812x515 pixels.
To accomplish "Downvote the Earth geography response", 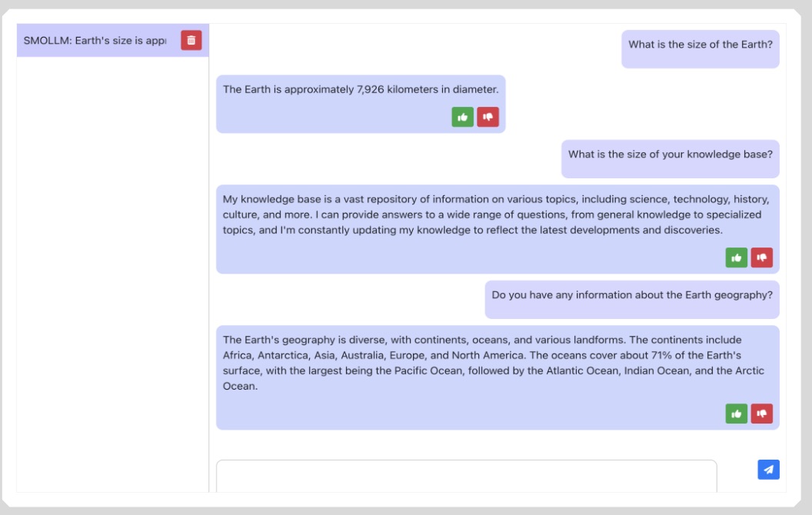I will coord(761,414).
